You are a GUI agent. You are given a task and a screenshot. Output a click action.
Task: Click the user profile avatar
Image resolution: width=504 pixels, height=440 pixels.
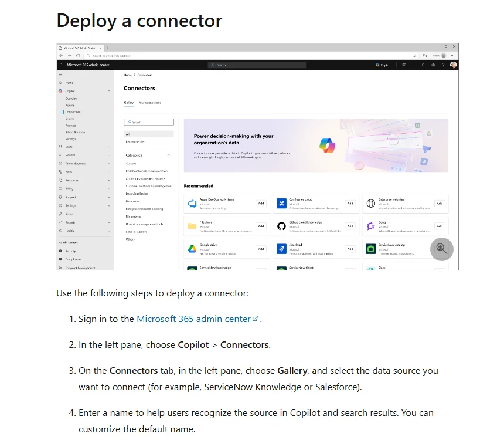453,65
